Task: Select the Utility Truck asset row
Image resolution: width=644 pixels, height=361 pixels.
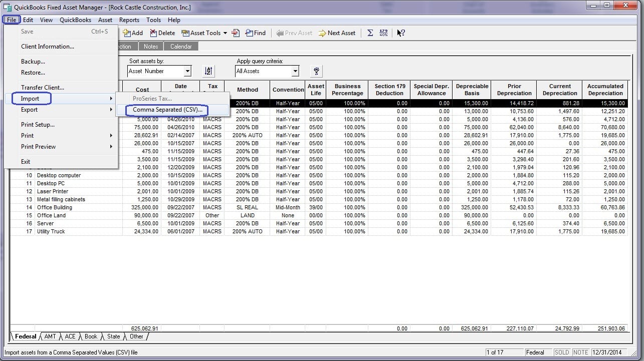Action: click(x=319, y=231)
